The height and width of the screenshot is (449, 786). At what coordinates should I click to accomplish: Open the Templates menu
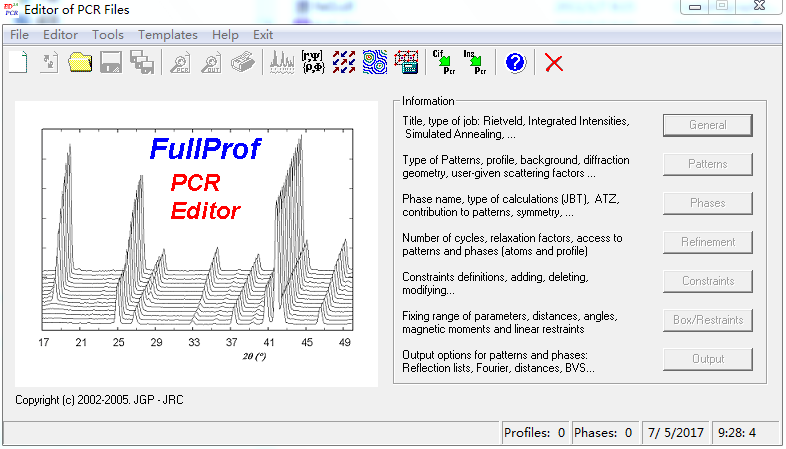[168, 35]
